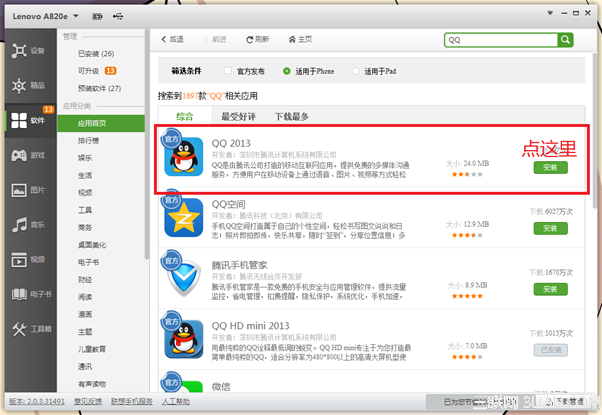This screenshot has height=415, width=602.
Task: Select 漫画 category
Action: (x=85, y=314)
